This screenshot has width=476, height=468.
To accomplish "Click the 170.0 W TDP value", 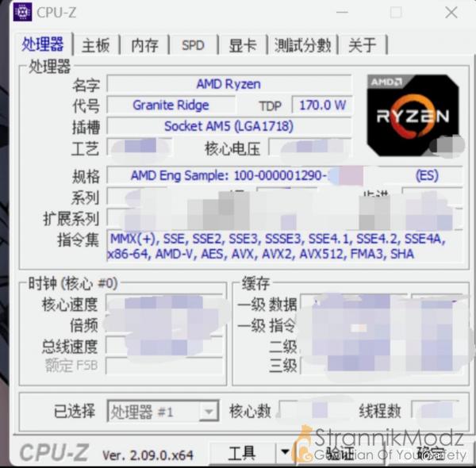I will pos(322,105).
